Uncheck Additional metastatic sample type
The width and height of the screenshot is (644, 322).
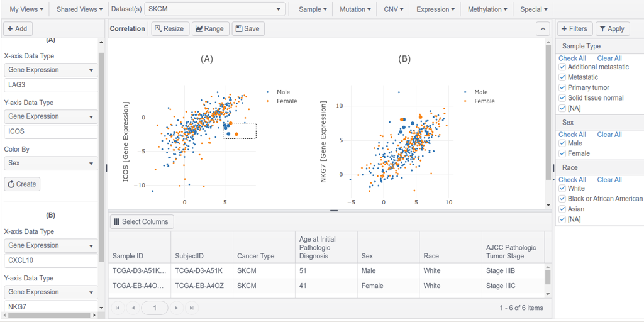tap(562, 67)
